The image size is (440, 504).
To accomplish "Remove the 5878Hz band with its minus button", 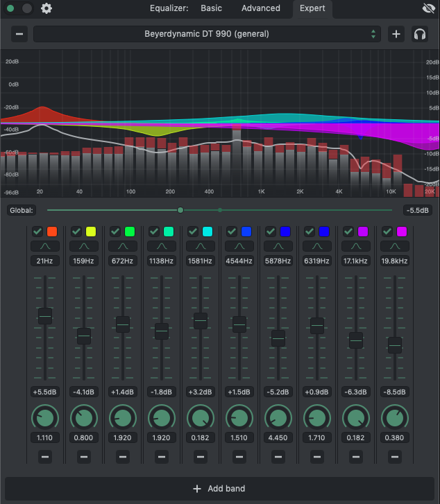I will click(x=278, y=457).
